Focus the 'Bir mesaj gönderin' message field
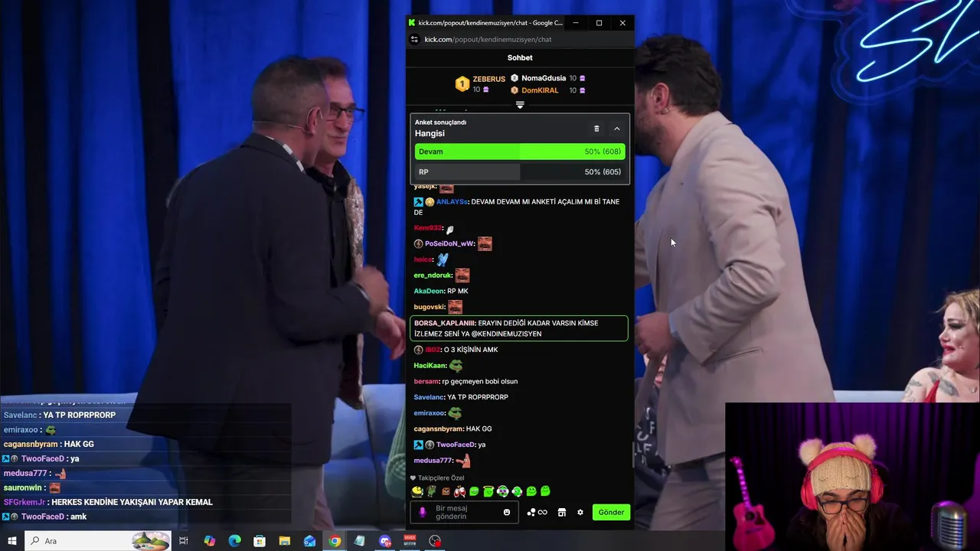Image resolution: width=980 pixels, height=551 pixels. pyautogui.click(x=465, y=512)
